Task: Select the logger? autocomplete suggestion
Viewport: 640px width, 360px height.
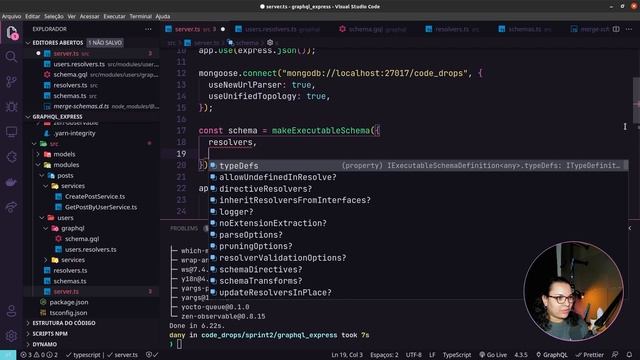Action: coord(418,212)
